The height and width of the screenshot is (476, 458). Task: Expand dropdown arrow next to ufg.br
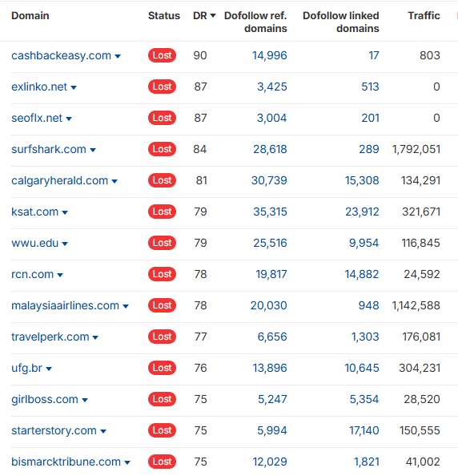tap(49, 369)
